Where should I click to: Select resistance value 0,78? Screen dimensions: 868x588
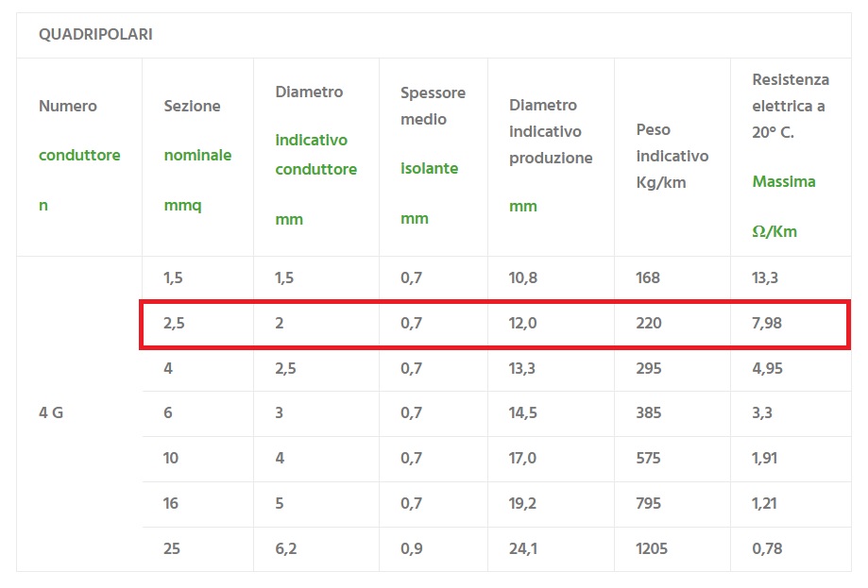click(767, 548)
